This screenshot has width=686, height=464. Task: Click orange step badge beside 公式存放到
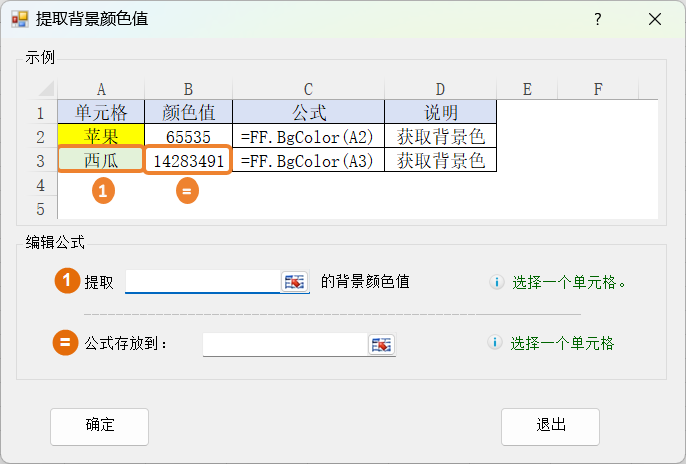point(65,344)
